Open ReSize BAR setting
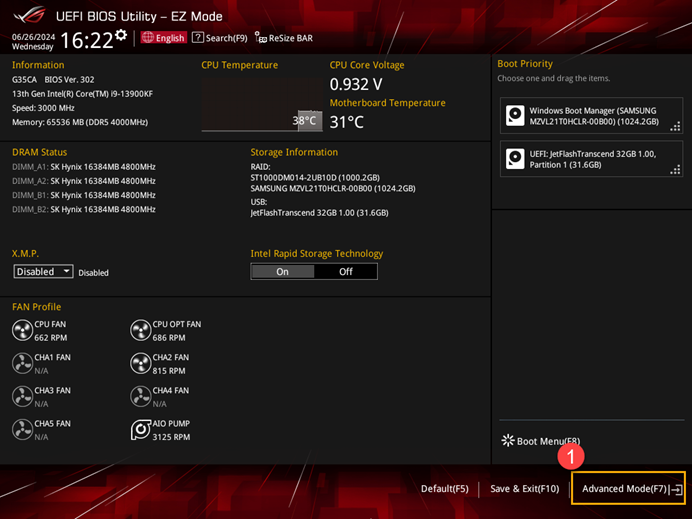The width and height of the screenshot is (692, 519). coord(284,38)
